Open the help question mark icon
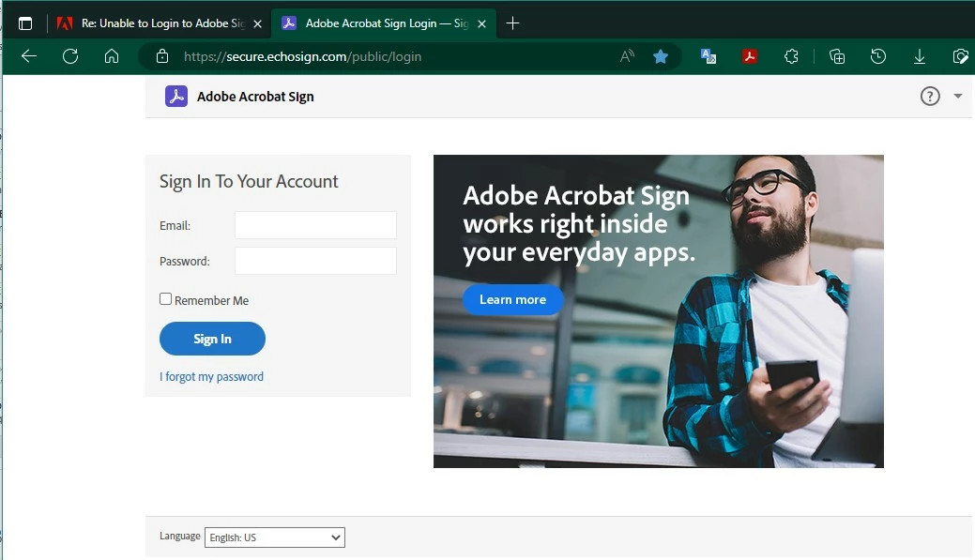Viewport: 975px width, 560px height. [x=930, y=97]
